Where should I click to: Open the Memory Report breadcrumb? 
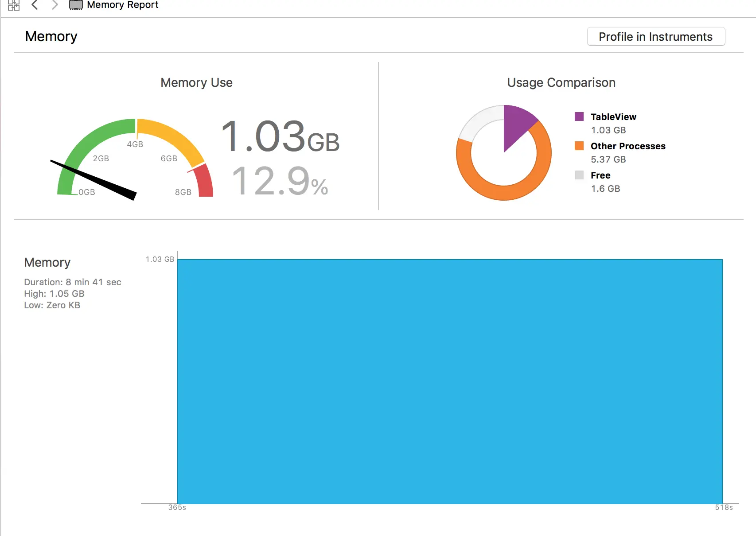(122, 5)
